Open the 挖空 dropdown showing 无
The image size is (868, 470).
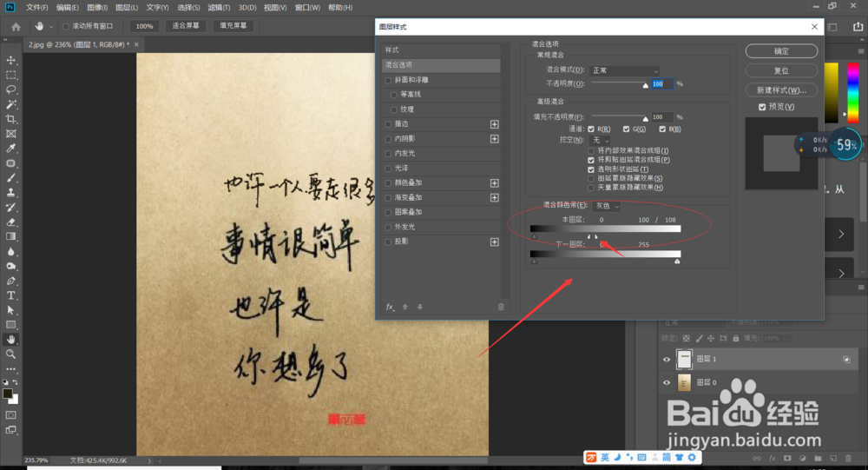point(601,140)
